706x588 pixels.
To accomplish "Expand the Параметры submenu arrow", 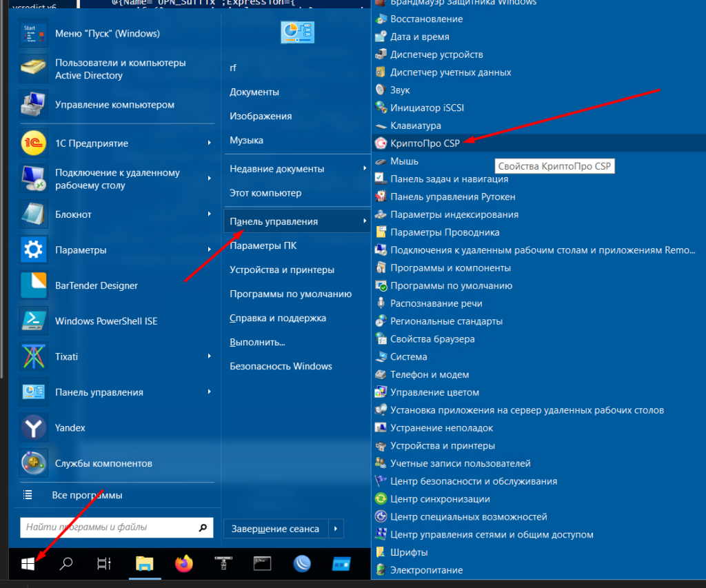I will [209, 250].
